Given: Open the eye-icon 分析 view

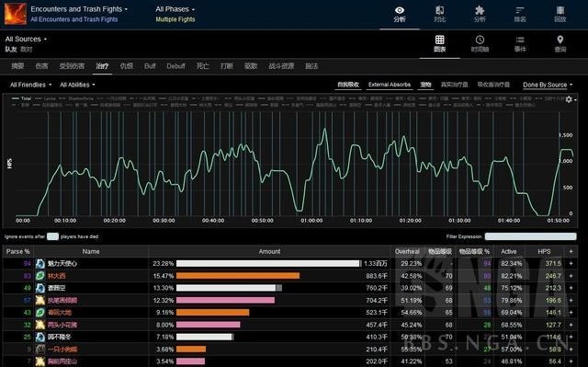Looking at the screenshot, I should tap(400, 15).
